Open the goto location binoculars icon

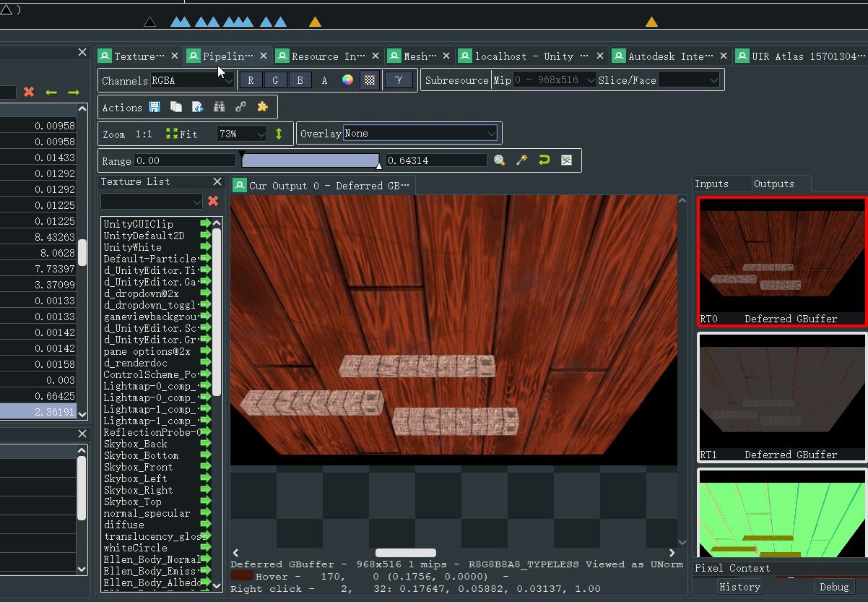coord(220,106)
